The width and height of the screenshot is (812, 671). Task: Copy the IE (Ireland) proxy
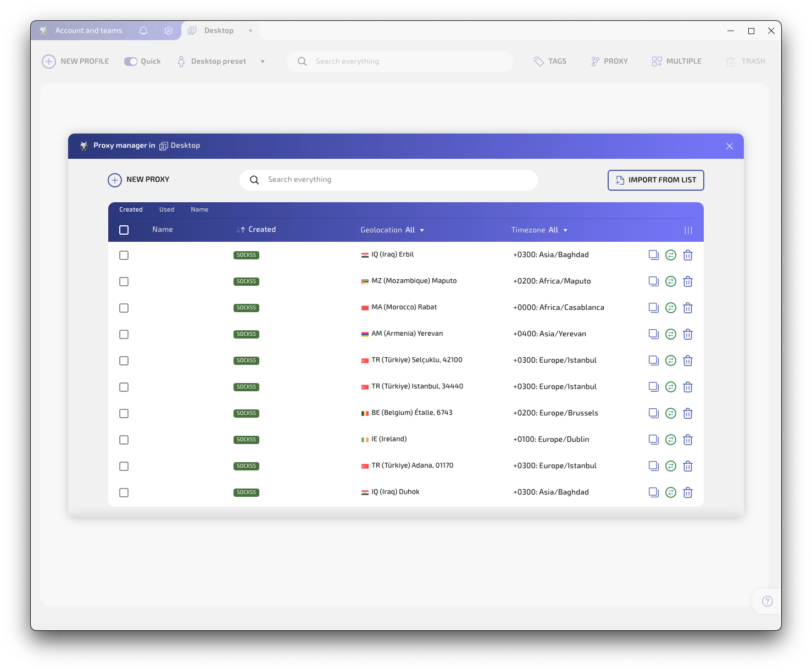pos(653,440)
